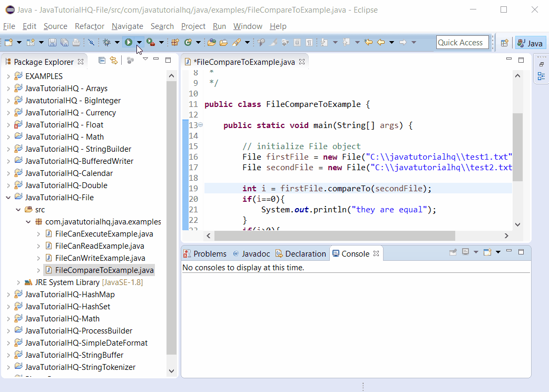Collapse All in Package Explorer
549x392 pixels.
tap(102, 61)
